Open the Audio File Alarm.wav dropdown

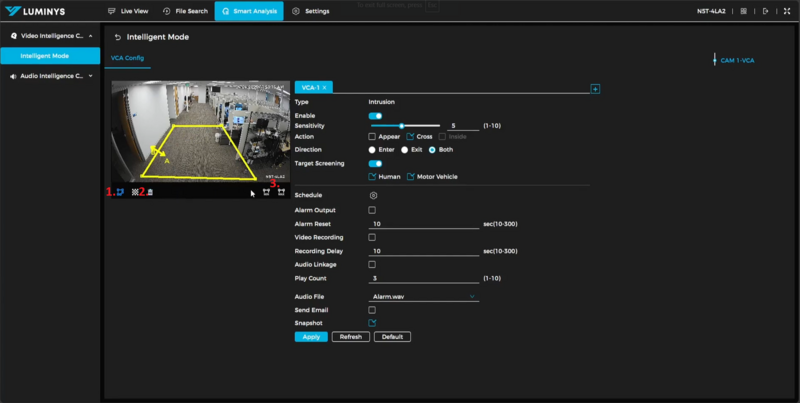pyautogui.click(x=424, y=297)
